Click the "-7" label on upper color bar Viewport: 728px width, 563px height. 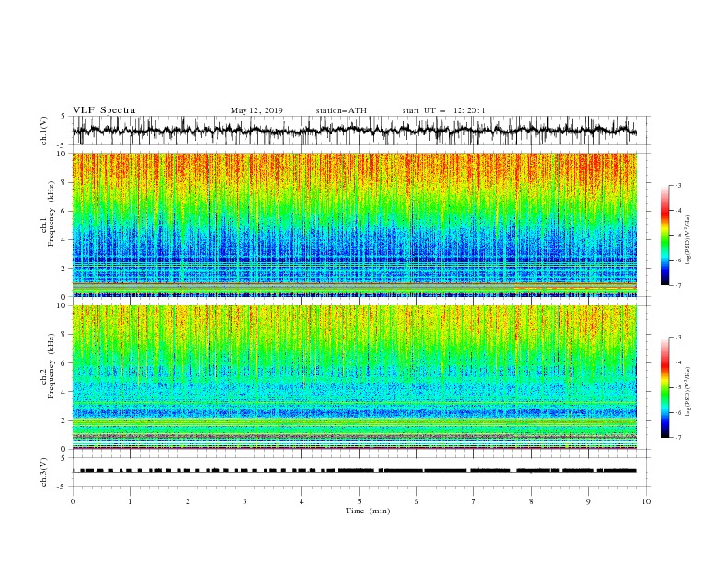pos(678,285)
